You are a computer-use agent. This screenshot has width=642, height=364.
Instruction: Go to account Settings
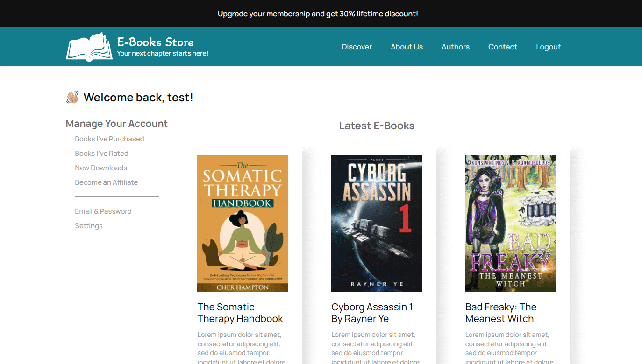89,226
